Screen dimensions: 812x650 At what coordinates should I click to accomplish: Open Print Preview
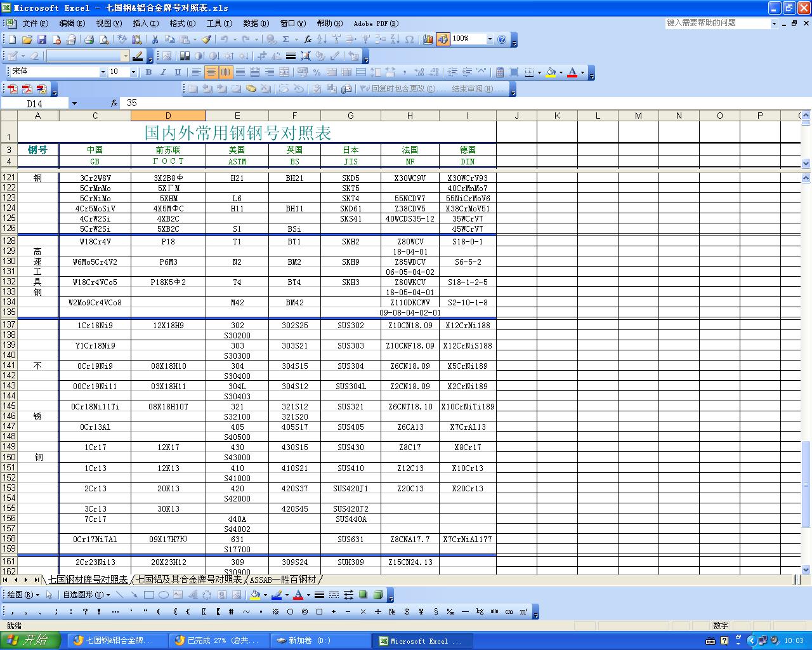pos(104,39)
